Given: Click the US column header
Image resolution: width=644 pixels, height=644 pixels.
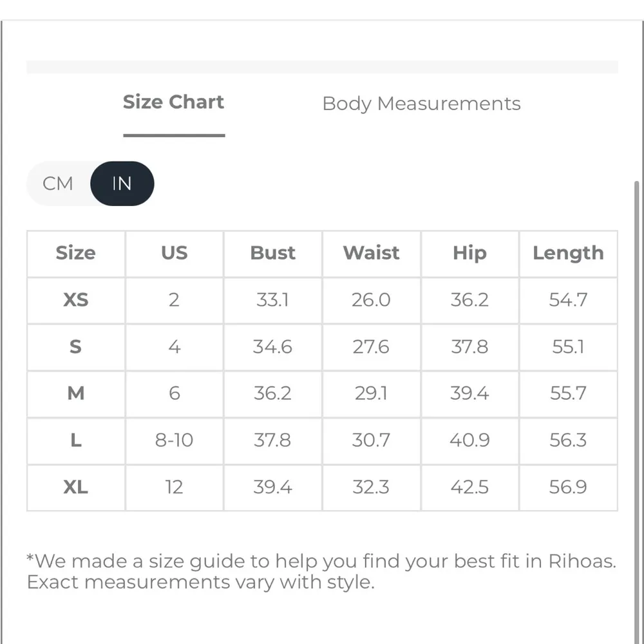Looking at the screenshot, I should (x=174, y=253).
